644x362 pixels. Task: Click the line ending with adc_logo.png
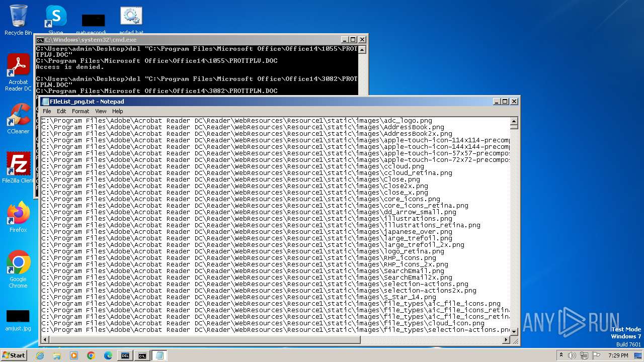pyautogui.click(x=236, y=121)
